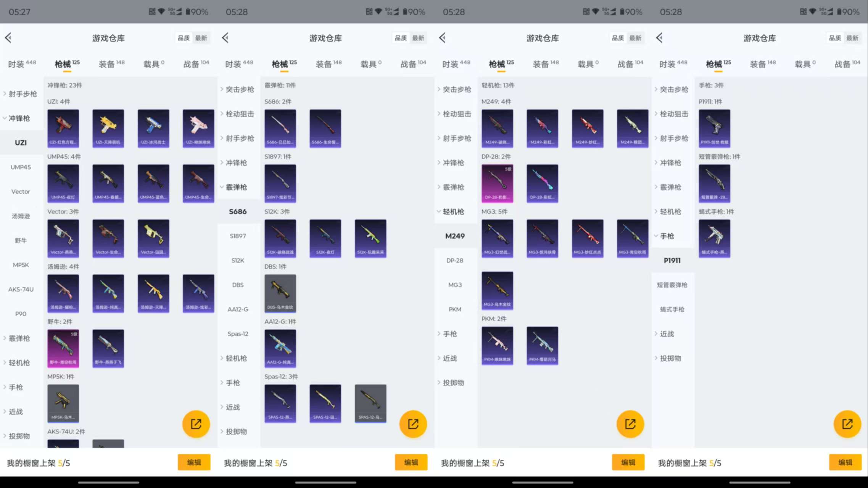Select the DBS-乌木金纹 shotgun skin

click(x=280, y=293)
